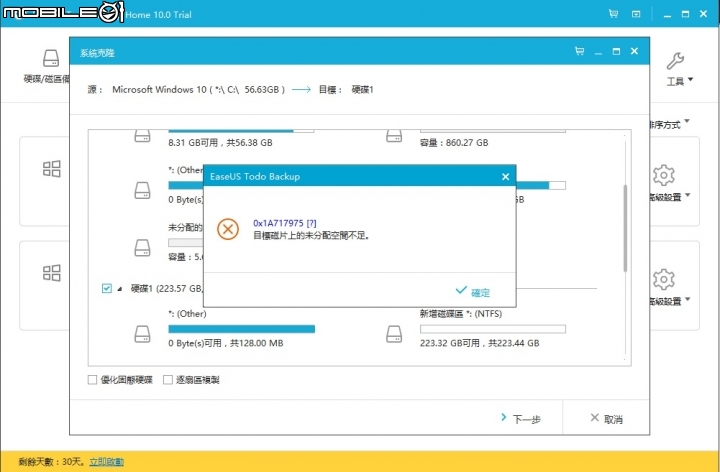The height and width of the screenshot is (472, 720).
Task: Click the shopping cart icon in the clone window
Action: 579,51
